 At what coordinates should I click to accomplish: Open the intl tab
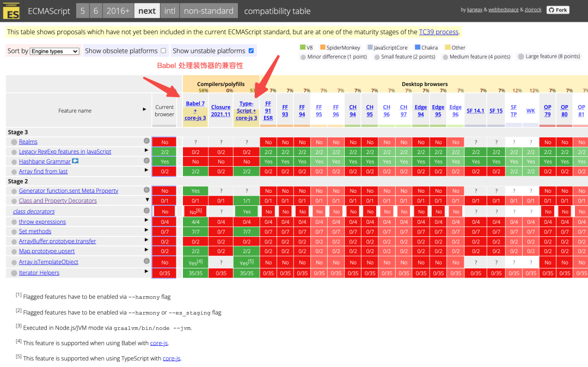tap(169, 11)
